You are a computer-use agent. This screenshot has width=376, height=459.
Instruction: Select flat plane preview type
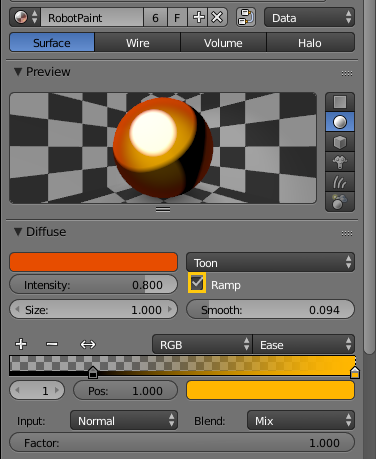(x=340, y=102)
